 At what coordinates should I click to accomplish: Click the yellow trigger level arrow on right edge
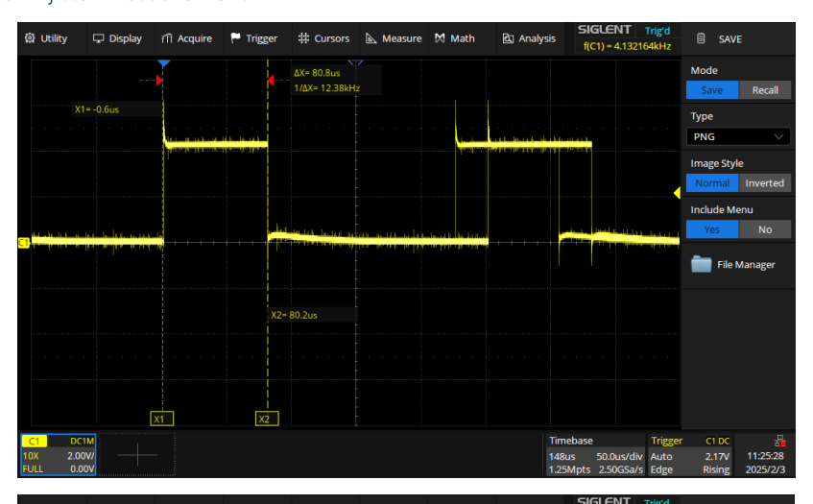(x=677, y=193)
